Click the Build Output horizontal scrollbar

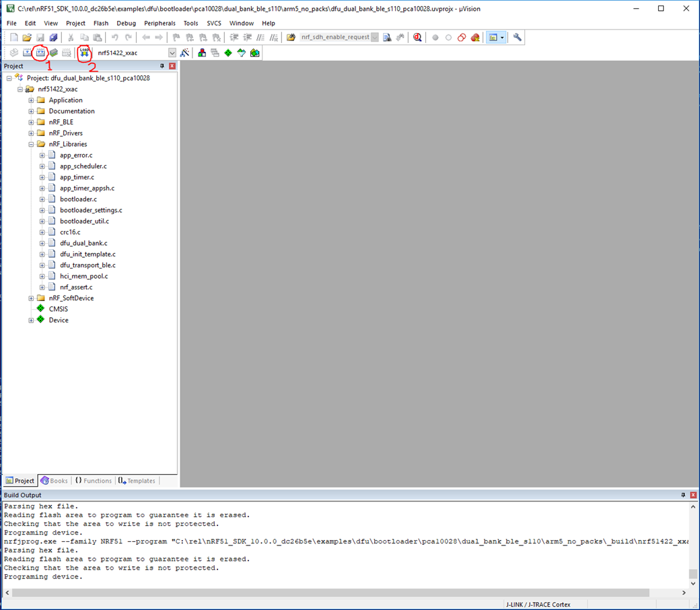click(330, 592)
